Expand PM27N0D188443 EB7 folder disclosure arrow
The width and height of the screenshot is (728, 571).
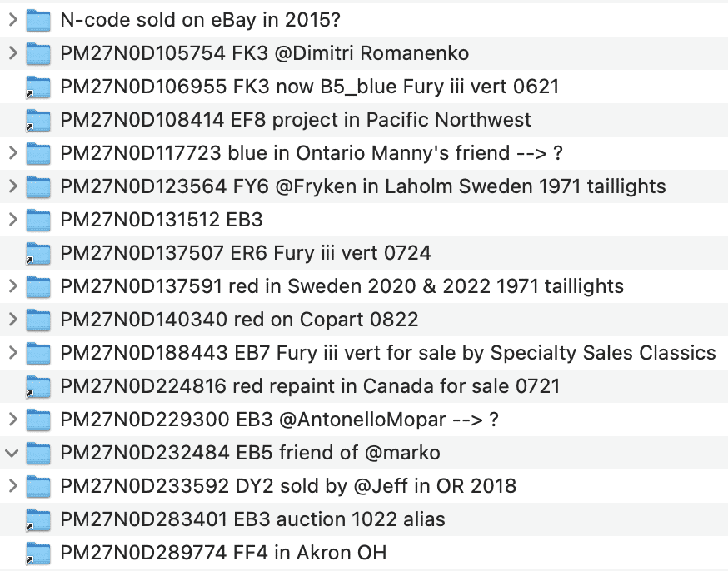point(12,353)
